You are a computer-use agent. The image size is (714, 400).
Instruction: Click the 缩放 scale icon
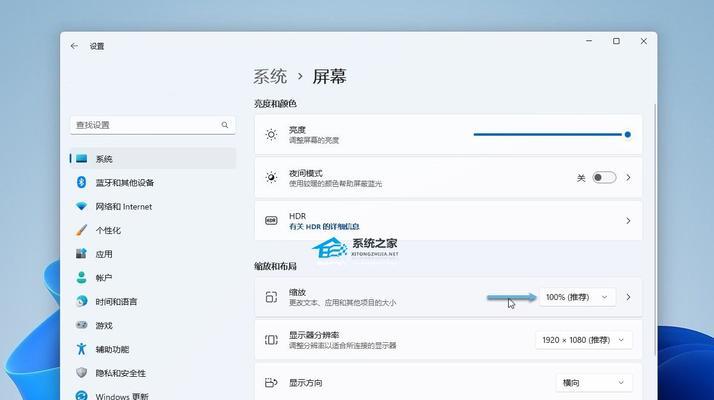271,297
